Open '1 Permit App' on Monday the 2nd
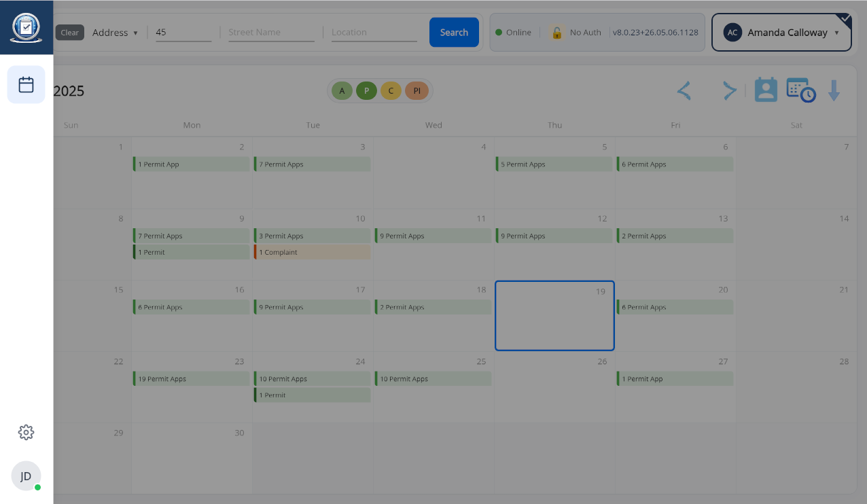 tap(191, 164)
